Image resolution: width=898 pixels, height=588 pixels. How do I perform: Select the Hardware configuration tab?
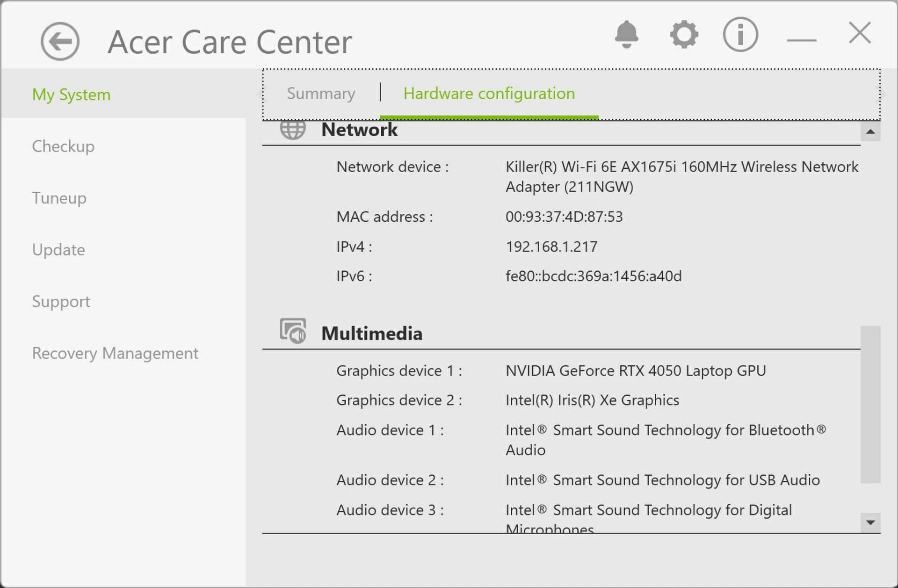tap(489, 94)
